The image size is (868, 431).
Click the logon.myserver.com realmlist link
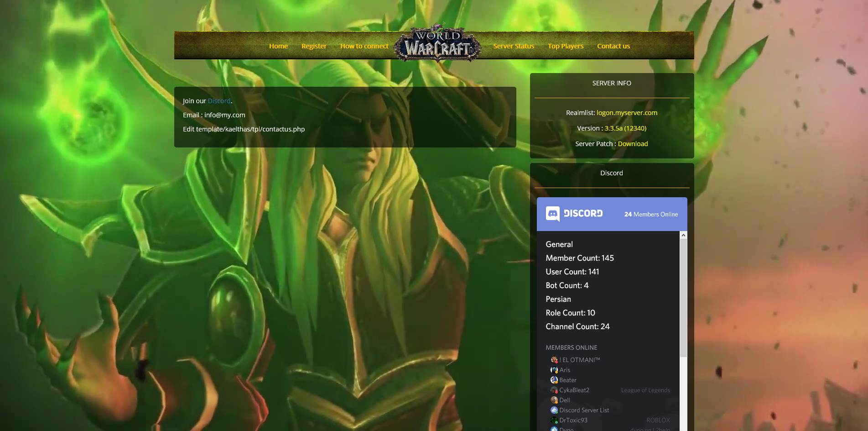click(627, 113)
